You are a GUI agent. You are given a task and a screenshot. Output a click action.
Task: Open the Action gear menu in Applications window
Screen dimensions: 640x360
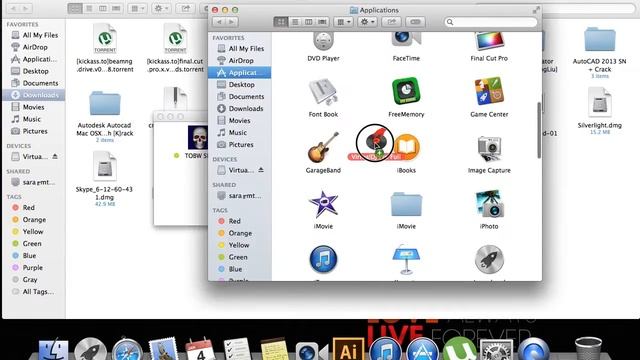[x=367, y=22]
